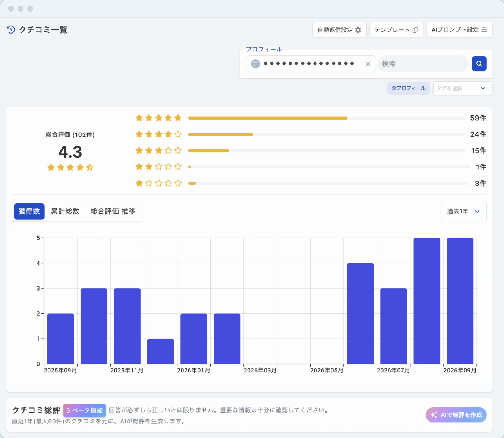Click the 15件 three-star progress bar
Image resolution: width=504 pixels, height=438 pixels.
click(327, 151)
